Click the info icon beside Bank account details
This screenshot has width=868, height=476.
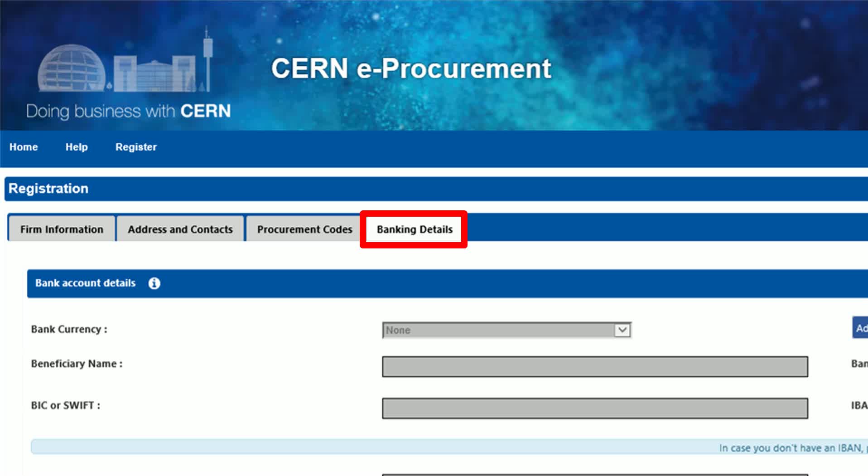click(x=154, y=283)
